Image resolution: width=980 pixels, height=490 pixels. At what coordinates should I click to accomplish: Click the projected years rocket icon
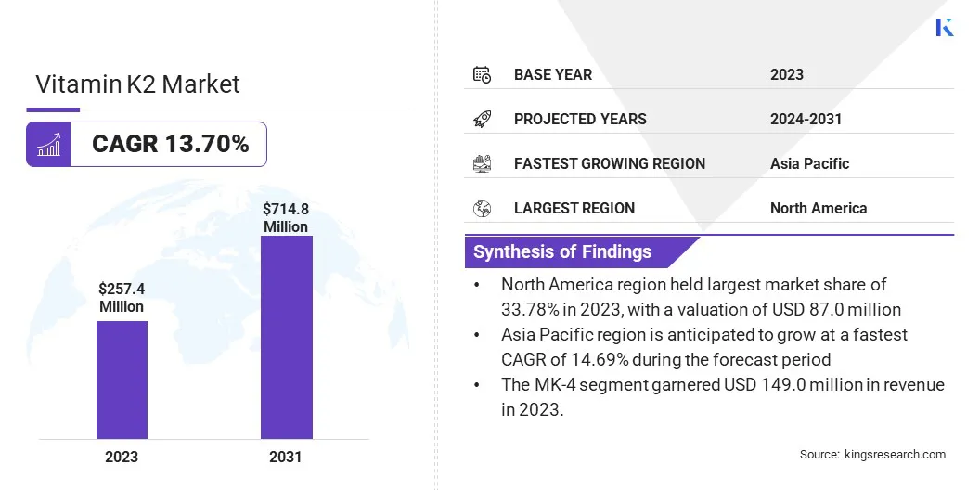click(x=482, y=119)
